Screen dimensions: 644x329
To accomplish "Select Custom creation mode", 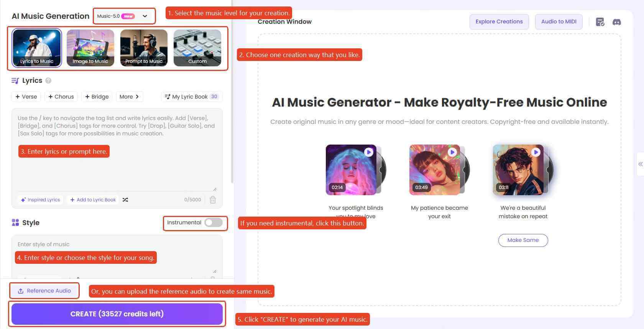I will pos(197,48).
